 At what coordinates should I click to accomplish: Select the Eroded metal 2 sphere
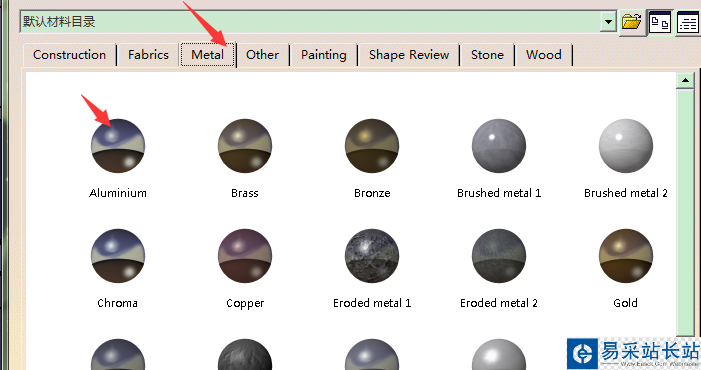click(499, 256)
